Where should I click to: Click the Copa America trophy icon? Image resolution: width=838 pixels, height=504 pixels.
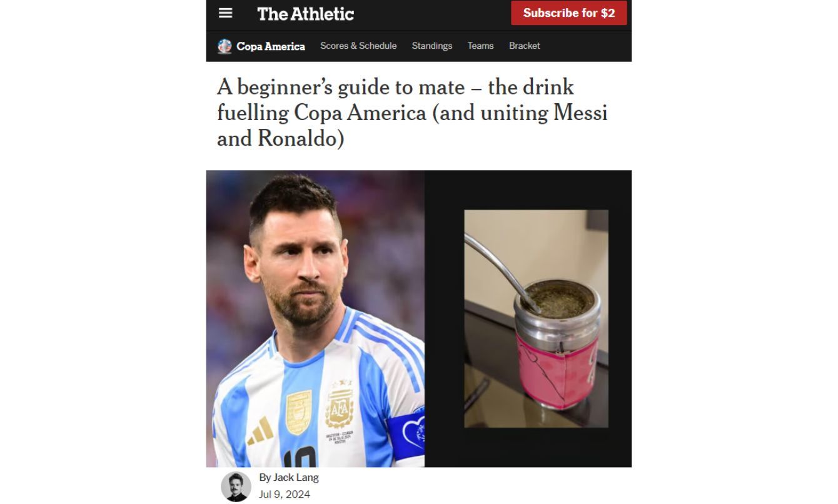click(225, 46)
